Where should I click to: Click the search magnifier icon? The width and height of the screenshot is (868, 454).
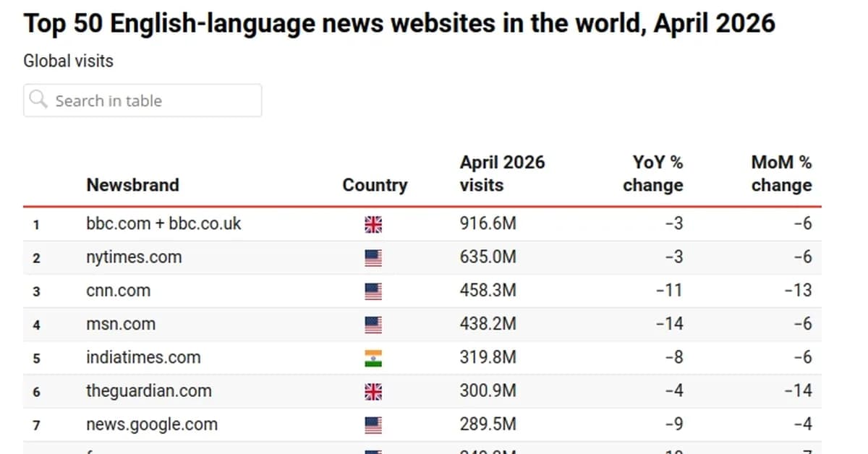[38, 99]
